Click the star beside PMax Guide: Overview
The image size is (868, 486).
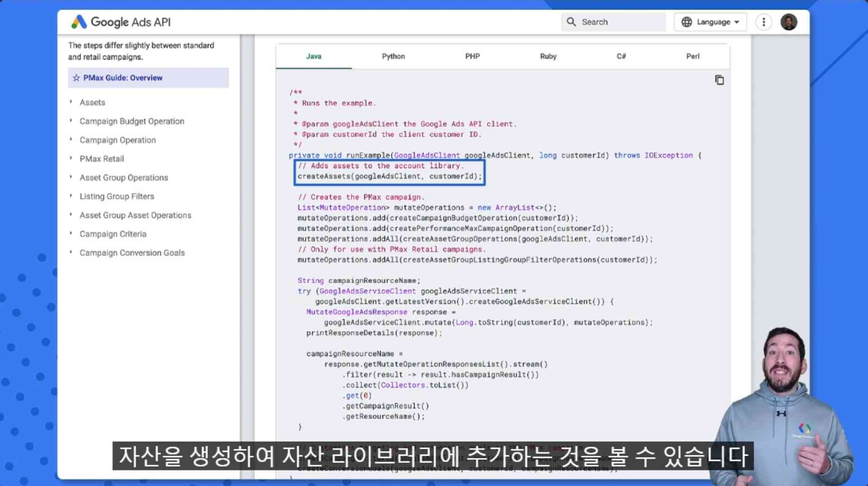pos(76,78)
